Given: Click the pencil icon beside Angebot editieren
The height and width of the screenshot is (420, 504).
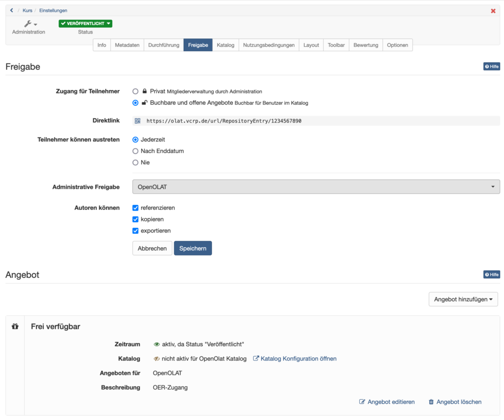Looking at the screenshot, I should [x=363, y=402].
